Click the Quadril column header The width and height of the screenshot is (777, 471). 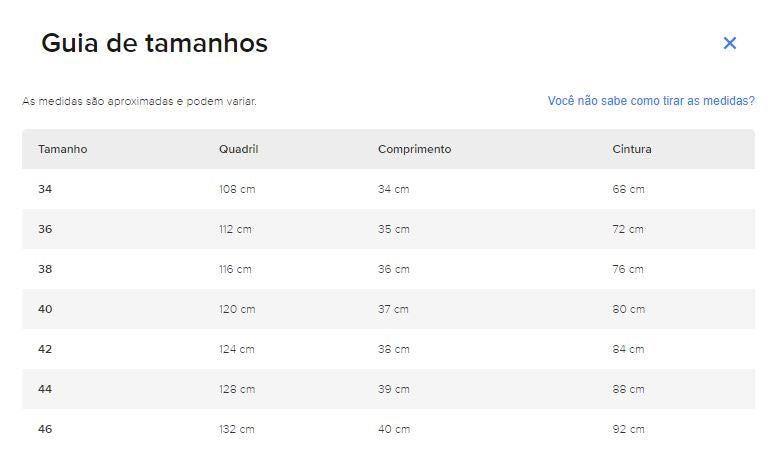coord(238,149)
